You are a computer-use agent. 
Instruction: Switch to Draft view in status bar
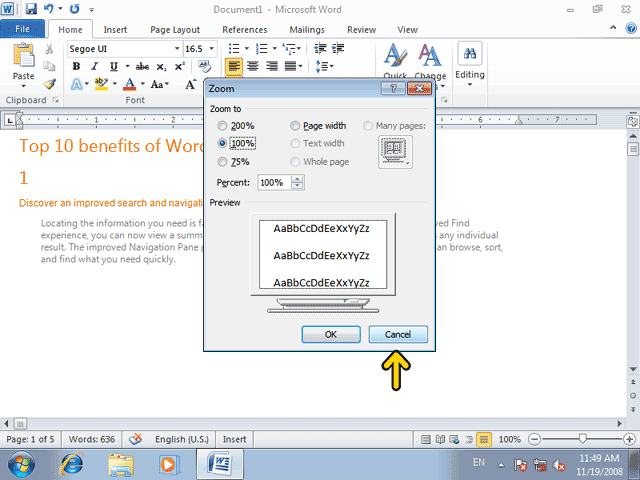(484, 440)
